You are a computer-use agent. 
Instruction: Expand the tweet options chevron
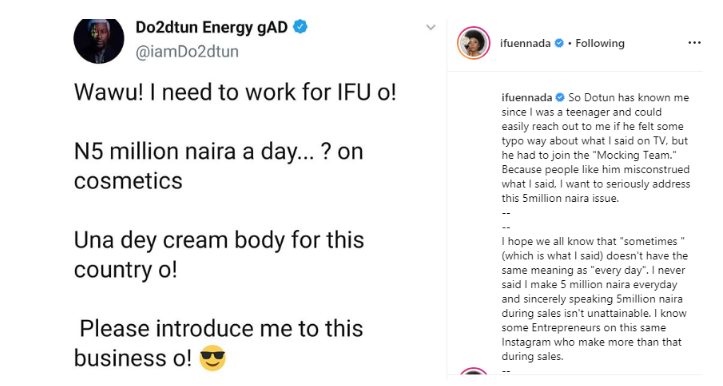431,27
